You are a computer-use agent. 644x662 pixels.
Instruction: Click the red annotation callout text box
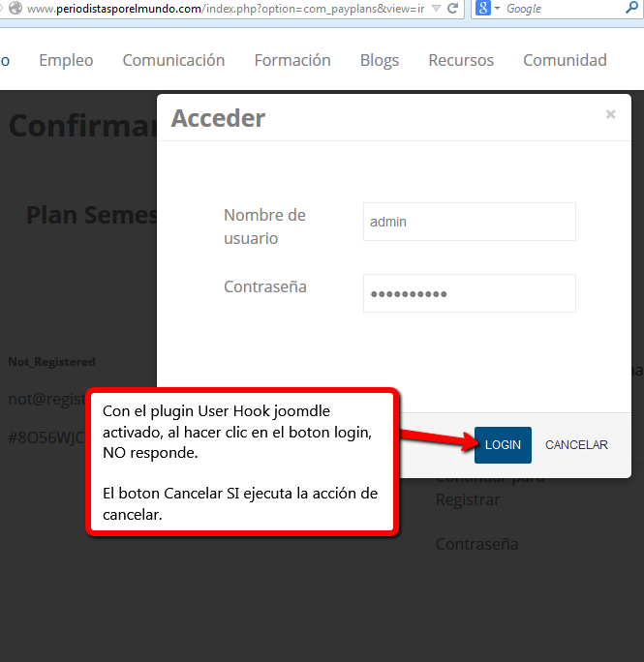[240, 461]
